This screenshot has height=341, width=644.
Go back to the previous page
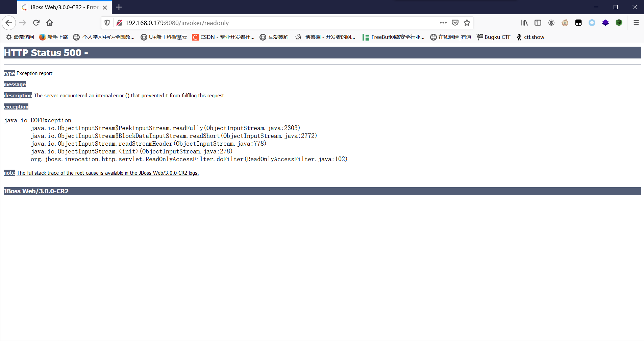tap(9, 23)
